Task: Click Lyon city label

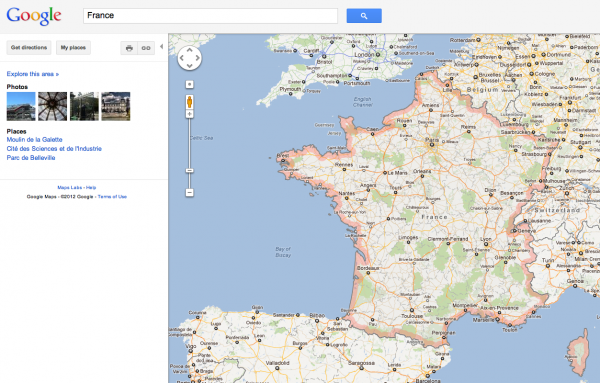Action: coord(486,240)
